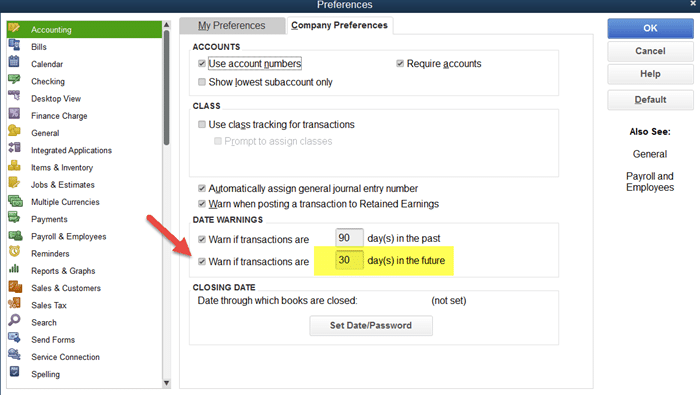
Task: Select the Search magnifier icon
Action: (14, 320)
